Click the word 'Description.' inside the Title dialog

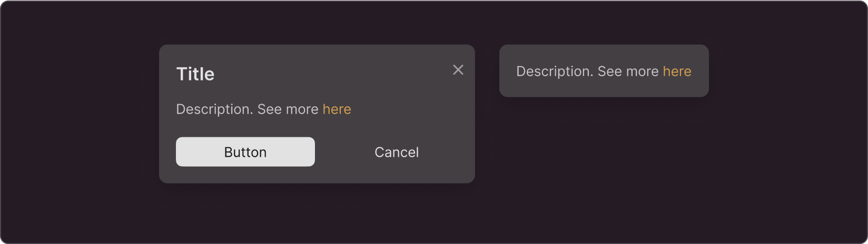point(214,109)
